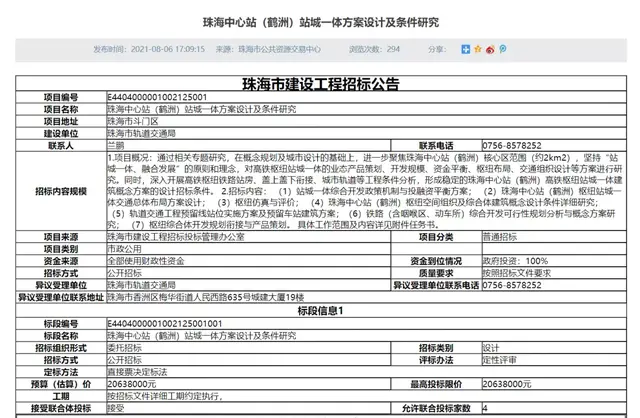Select publish time 2021-08-06 17:09:15
The image size is (640, 418).
[x=168, y=49]
